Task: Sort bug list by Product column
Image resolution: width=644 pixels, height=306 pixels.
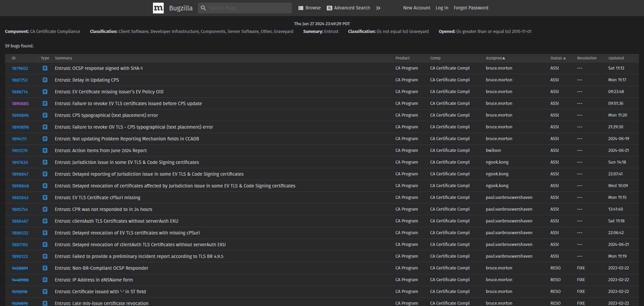Action: pyautogui.click(x=402, y=58)
